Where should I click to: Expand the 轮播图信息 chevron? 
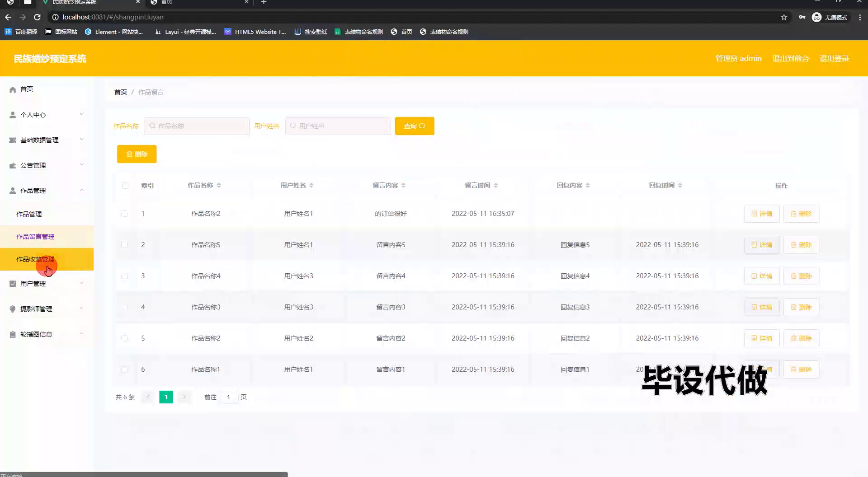82,334
